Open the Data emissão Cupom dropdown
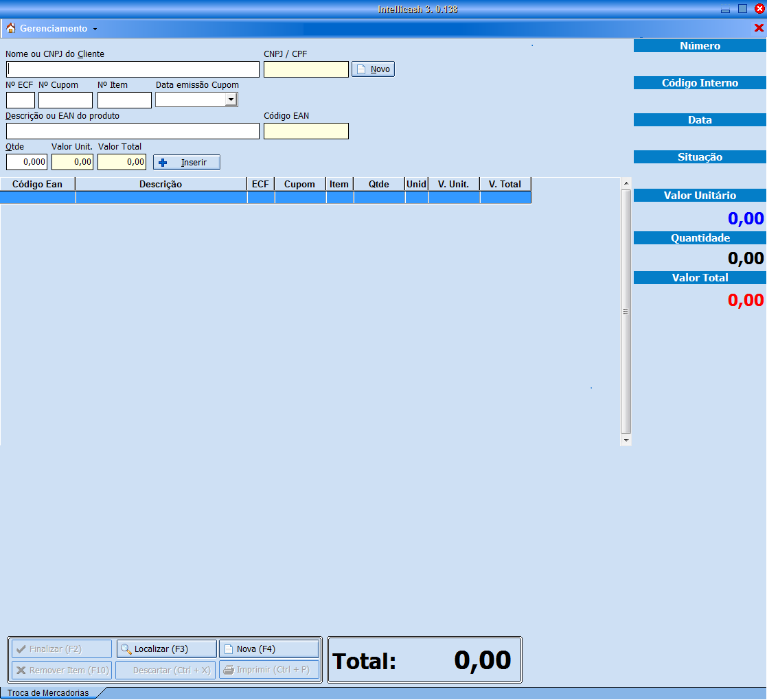767x700 pixels. tap(231, 100)
